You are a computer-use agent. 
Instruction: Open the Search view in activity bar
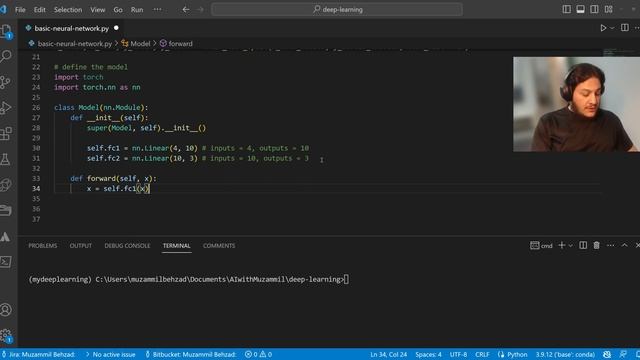(x=6, y=56)
